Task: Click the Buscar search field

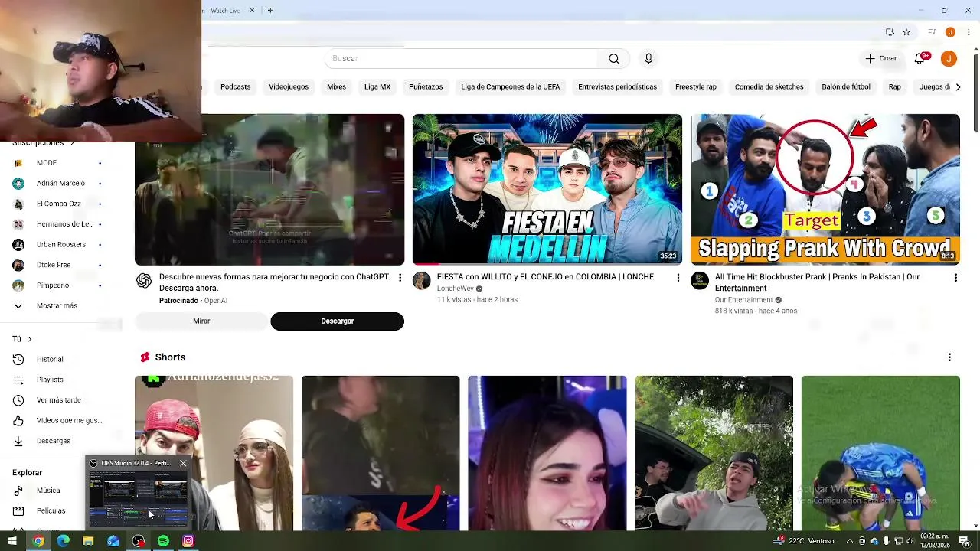Action: point(462,59)
